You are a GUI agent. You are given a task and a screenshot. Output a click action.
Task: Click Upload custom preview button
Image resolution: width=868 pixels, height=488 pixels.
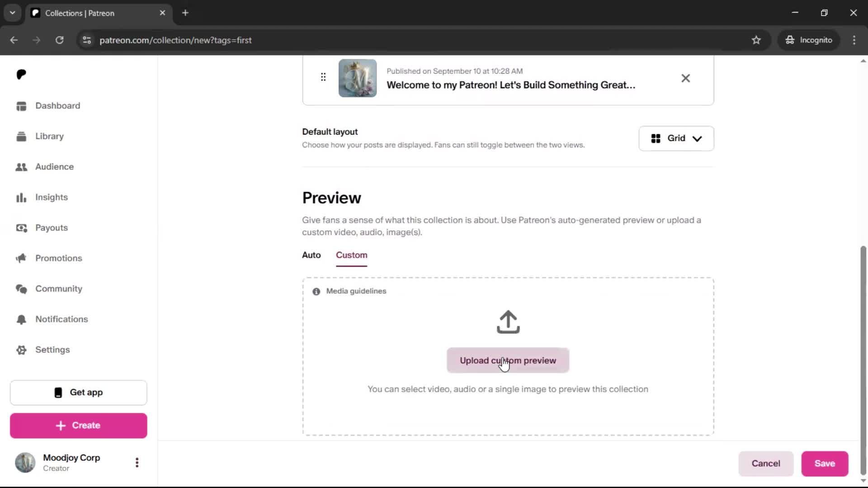pyautogui.click(x=508, y=361)
